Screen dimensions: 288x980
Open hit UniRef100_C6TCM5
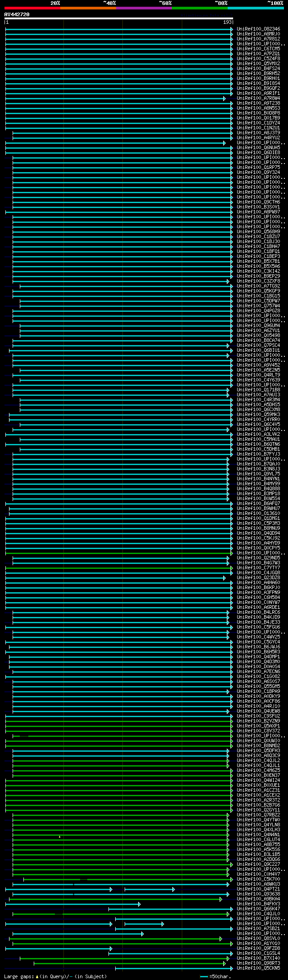click(x=258, y=49)
